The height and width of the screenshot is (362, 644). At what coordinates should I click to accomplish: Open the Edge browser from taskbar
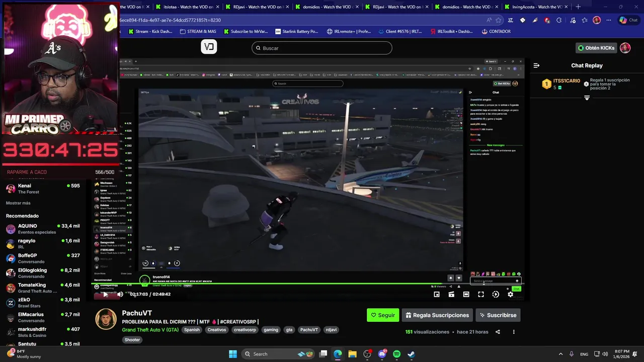(338, 354)
